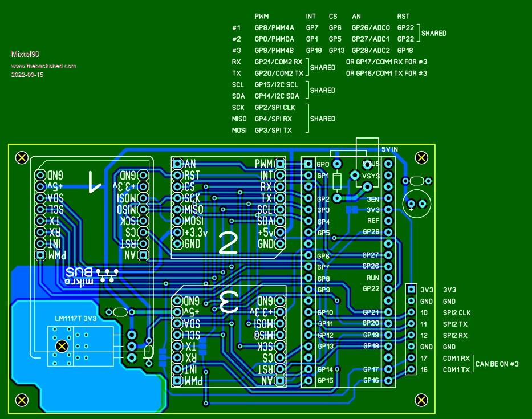532x419 pixels.
Task: Select the LM1117T regulator mounting hole
Action: pyautogui.click(x=62, y=346)
